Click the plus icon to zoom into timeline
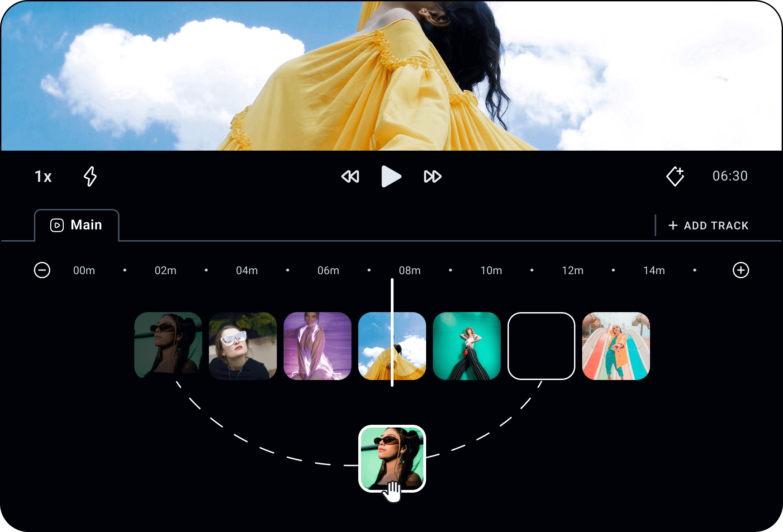Image resolution: width=783 pixels, height=532 pixels. tap(740, 270)
